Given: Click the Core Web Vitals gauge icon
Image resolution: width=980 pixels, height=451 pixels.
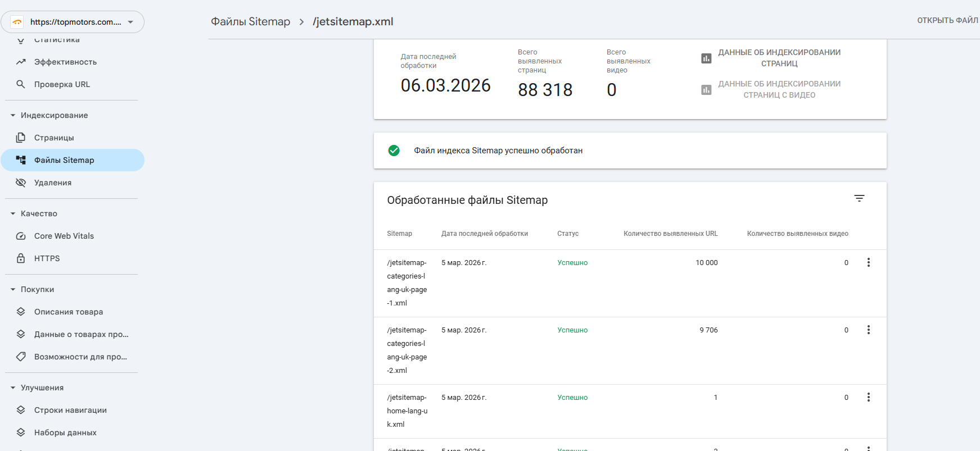Looking at the screenshot, I should coord(21,236).
